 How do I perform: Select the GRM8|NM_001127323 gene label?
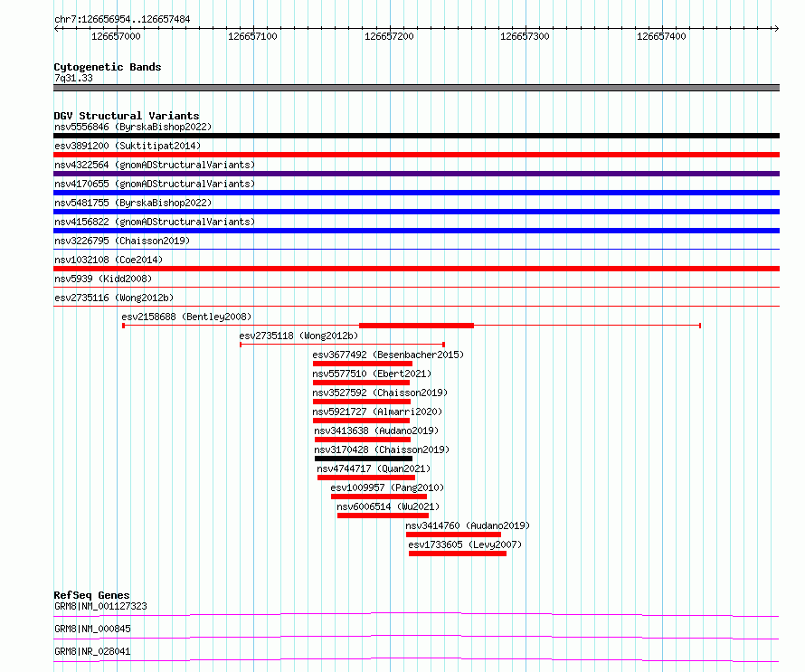(100, 606)
